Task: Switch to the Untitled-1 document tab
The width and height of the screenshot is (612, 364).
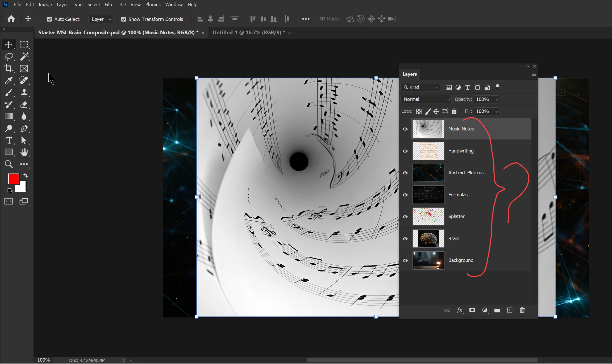Action: coord(248,32)
